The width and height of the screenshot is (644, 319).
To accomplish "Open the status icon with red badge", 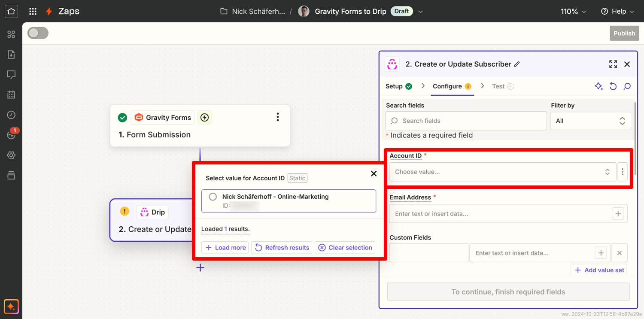I will pyautogui.click(x=11, y=135).
